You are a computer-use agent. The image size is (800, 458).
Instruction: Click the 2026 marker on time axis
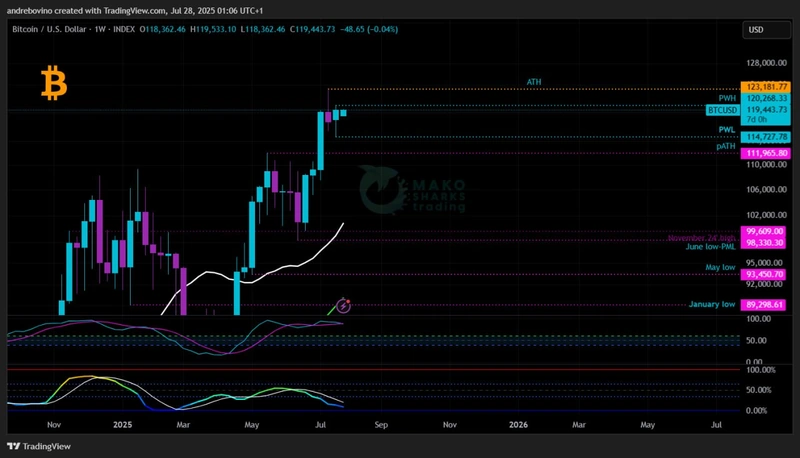(x=518, y=424)
